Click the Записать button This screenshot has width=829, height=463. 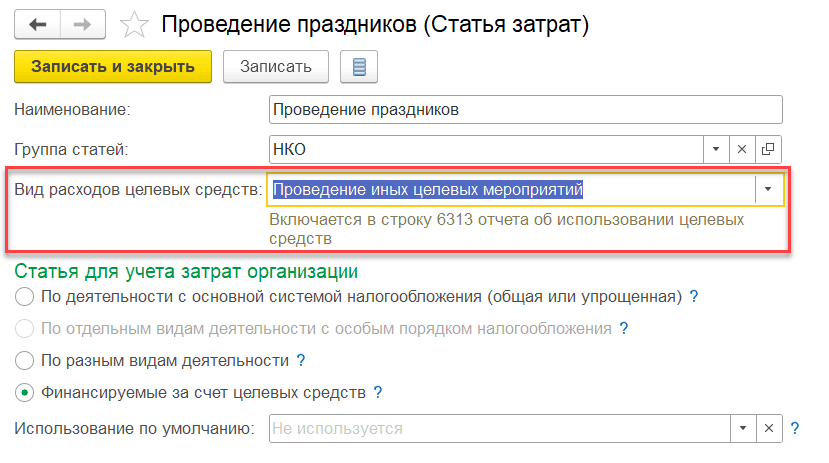pyautogui.click(x=275, y=67)
